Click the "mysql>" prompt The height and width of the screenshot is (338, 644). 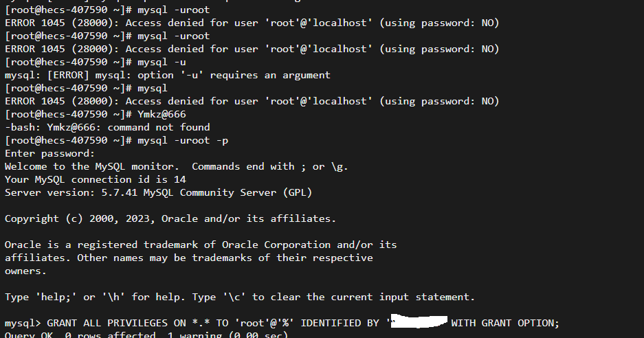coord(23,324)
